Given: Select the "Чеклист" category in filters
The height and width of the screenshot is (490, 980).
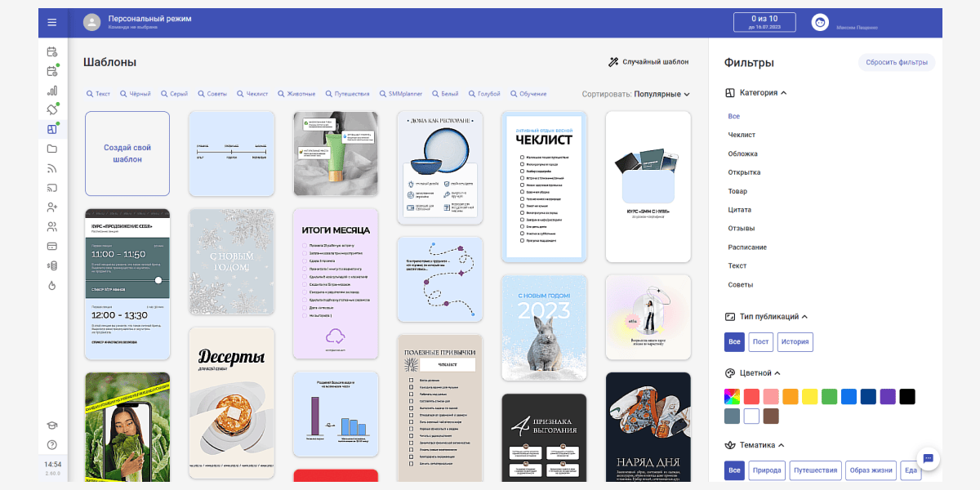Looking at the screenshot, I should click(742, 135).
